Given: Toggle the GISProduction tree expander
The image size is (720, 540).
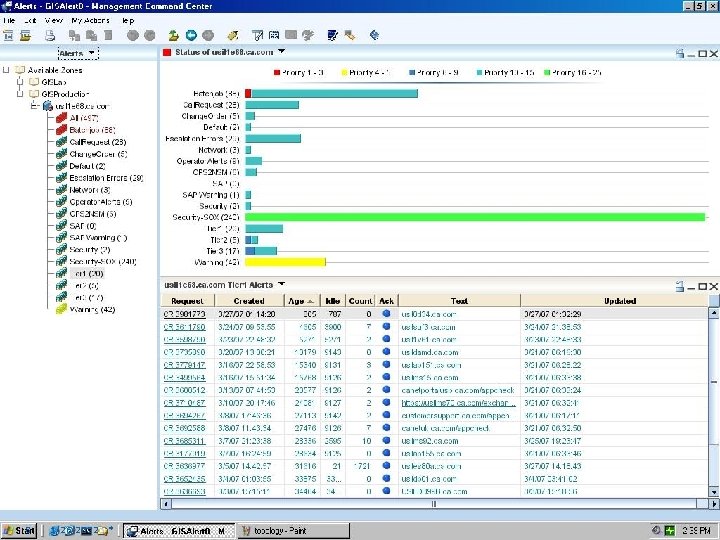Looking at the screenshot, I should click(20, 94).
